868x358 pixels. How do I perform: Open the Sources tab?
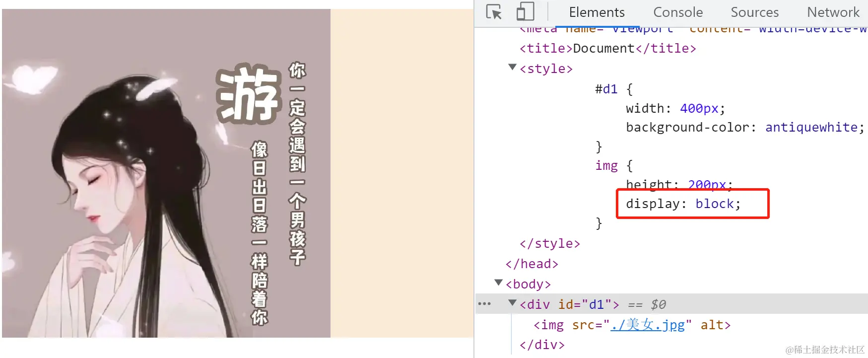tap(754, 12)
